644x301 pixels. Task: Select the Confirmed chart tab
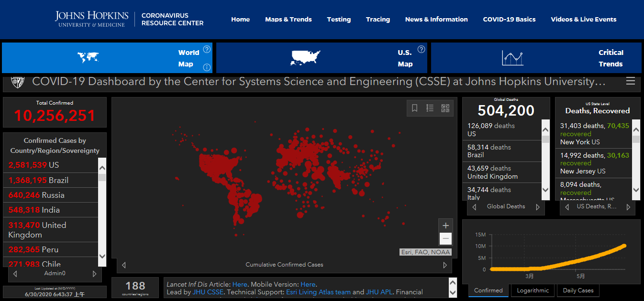click(x=489, y=290)
